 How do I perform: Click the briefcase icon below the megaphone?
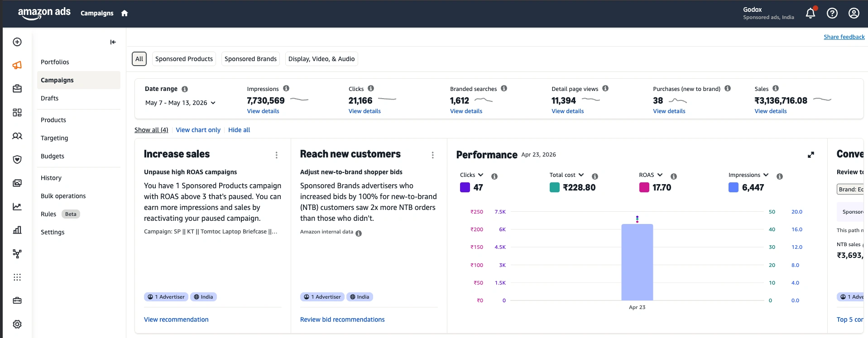tap(17, 89)
